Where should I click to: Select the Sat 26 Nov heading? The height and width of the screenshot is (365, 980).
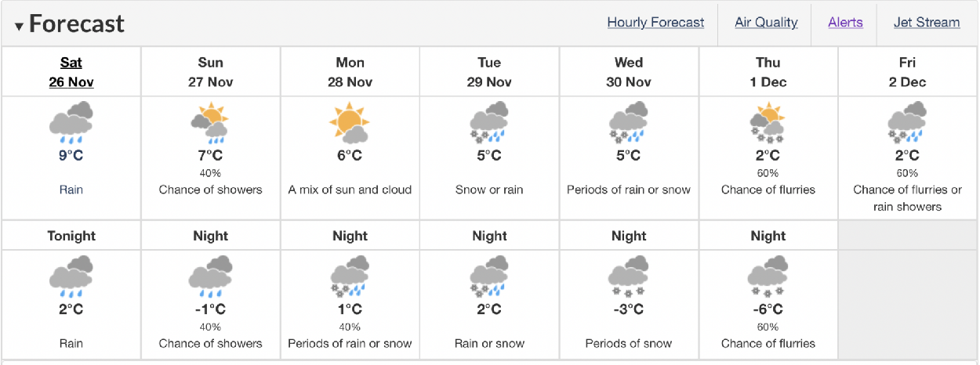(71, 72)
